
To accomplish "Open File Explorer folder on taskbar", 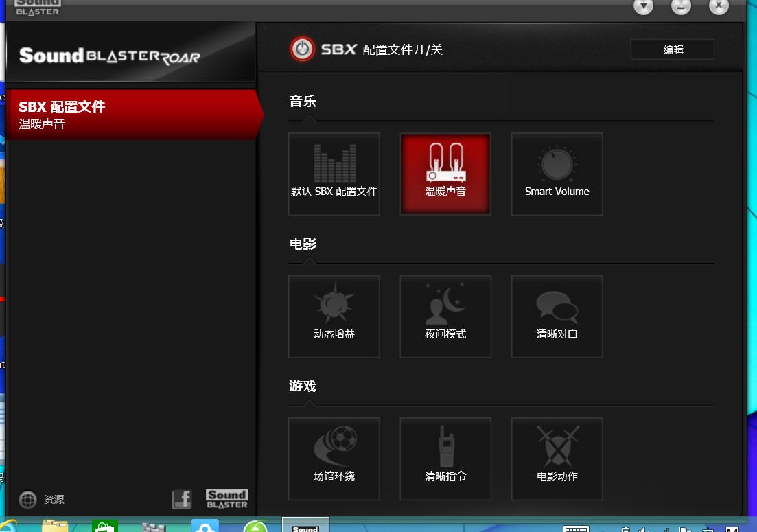I will 55,526.
